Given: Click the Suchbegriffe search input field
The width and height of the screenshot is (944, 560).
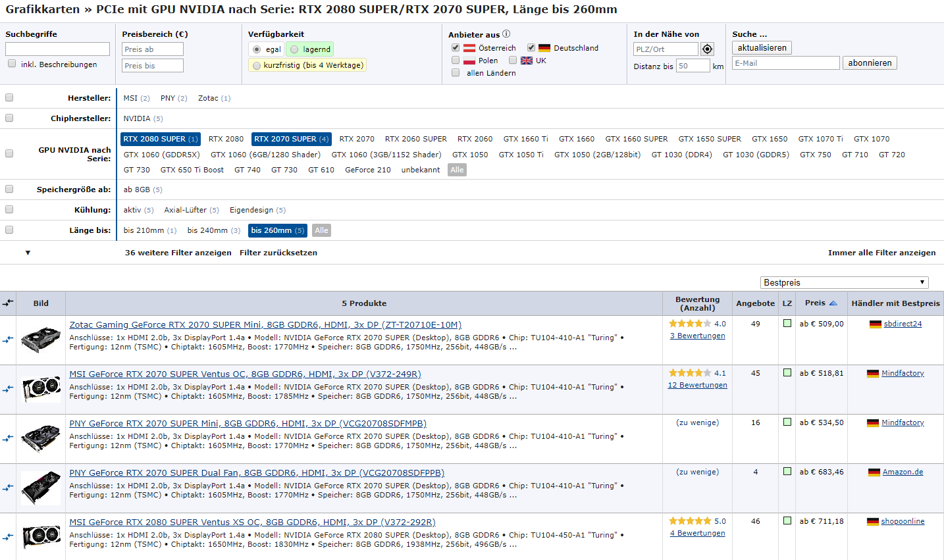Looking at the screenshot, I should 57,49.
